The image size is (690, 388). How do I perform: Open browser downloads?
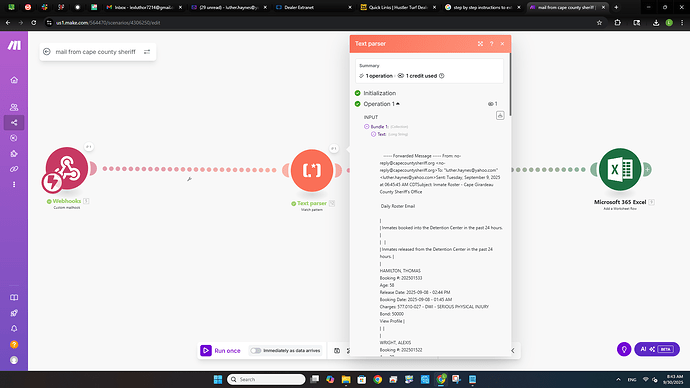[656, 23]
